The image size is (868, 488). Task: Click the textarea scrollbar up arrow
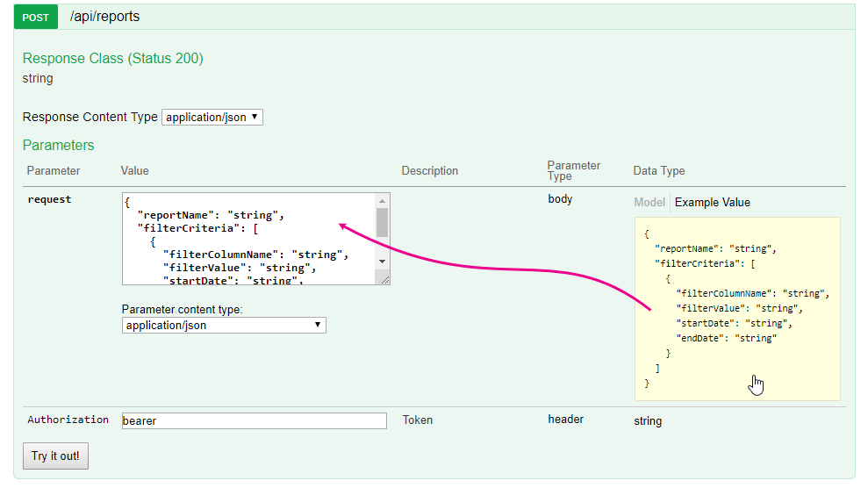(382, 201)
